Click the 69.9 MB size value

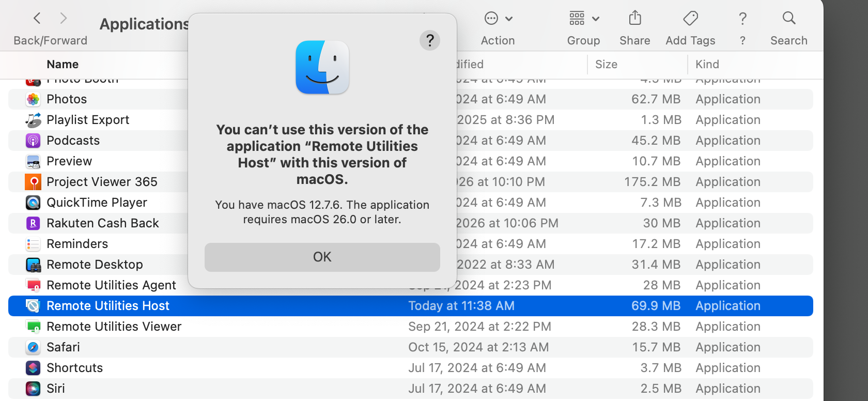[656, 306]
